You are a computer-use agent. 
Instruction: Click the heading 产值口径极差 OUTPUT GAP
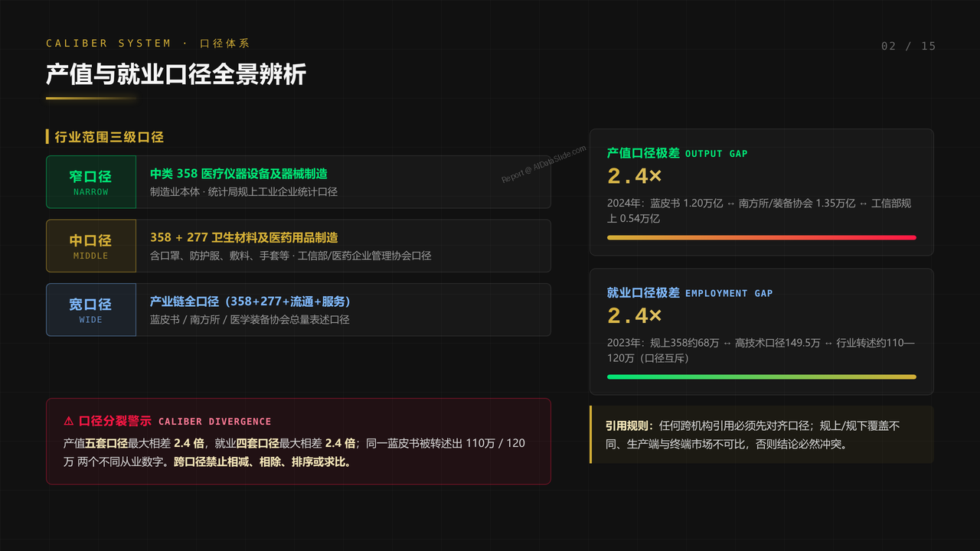pyautogui.click(x=678, y=153)
